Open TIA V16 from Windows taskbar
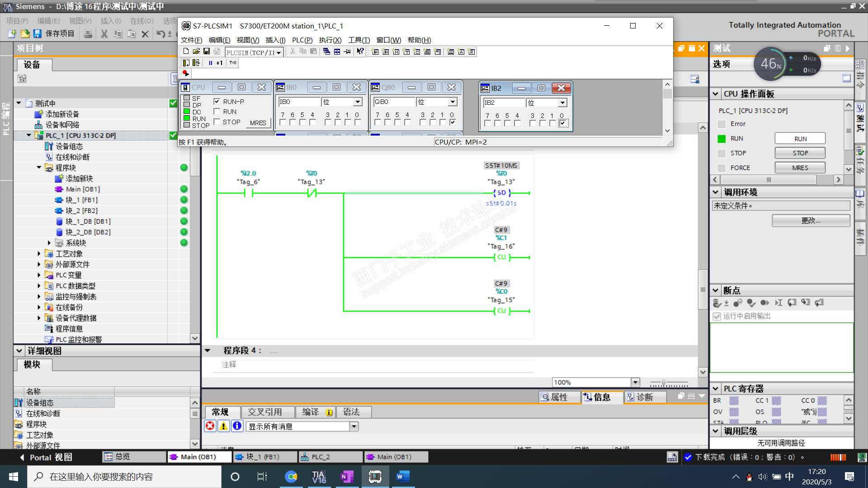 [x=319, y=477]
